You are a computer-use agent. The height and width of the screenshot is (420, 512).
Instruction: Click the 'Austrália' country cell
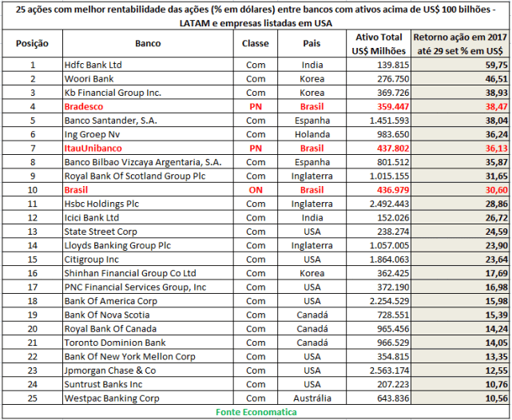tap(312, 398)
